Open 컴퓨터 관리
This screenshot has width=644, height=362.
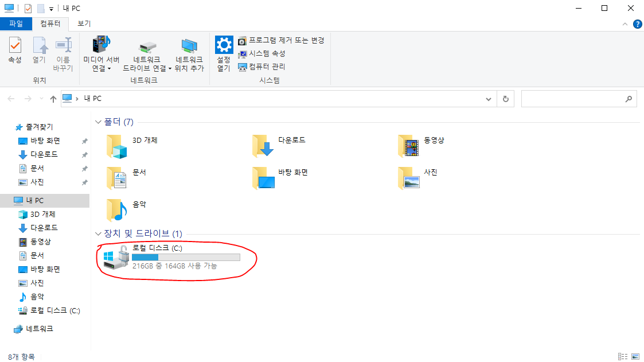pos(262,67)
